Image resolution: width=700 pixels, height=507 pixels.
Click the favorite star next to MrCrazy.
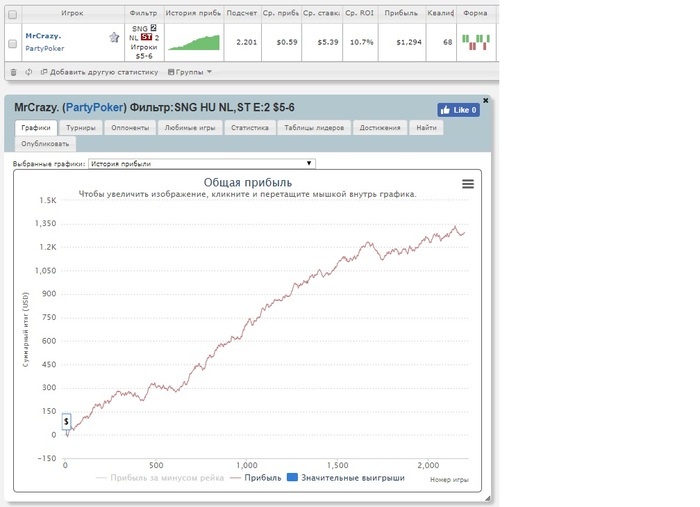pyautogui.click(x=114, y=37)
